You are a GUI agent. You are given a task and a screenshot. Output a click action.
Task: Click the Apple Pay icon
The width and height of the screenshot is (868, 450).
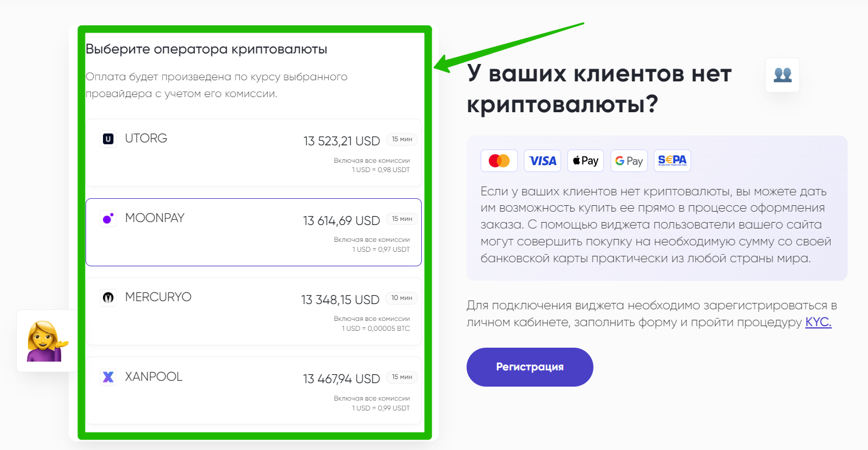[x=586, y=161]
